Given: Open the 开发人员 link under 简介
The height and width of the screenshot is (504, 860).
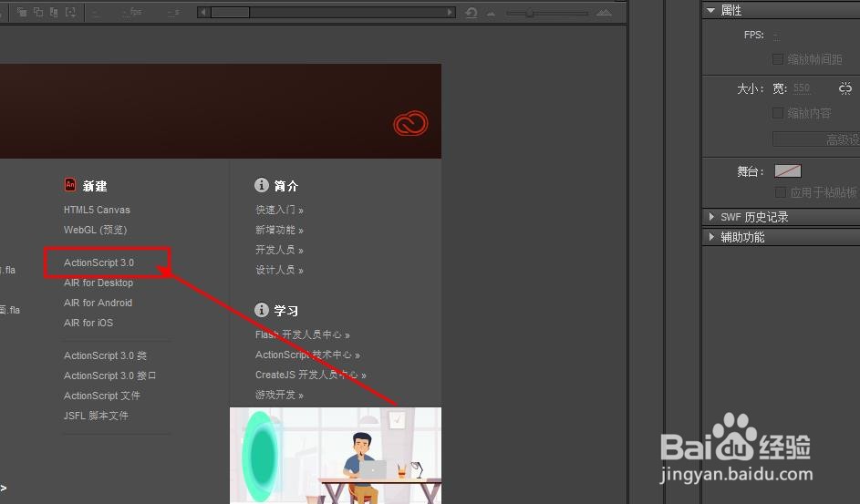Looking at the screenshot, I should click(279, 250).
